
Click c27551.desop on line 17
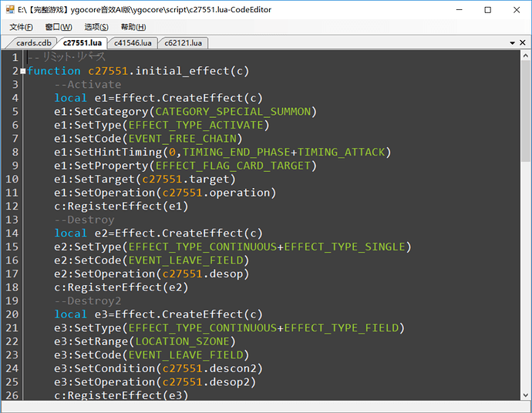[203, 274]
